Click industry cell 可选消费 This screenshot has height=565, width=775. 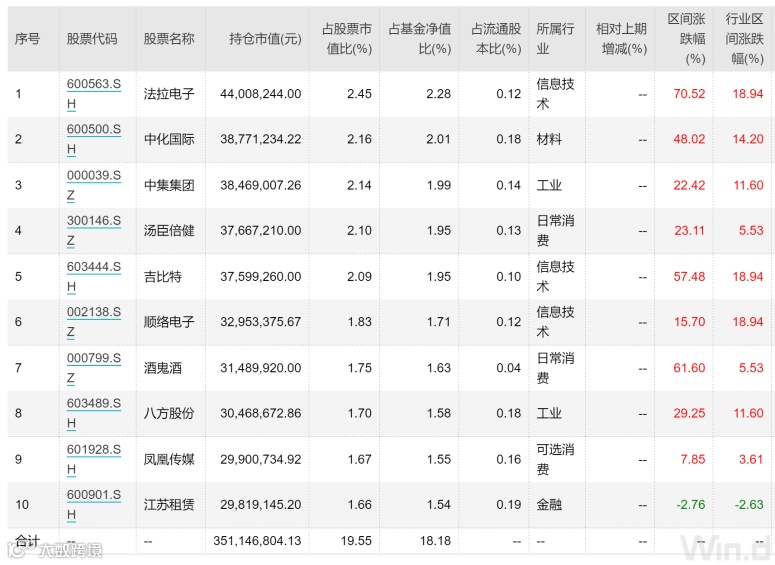click(x=556, y=459)
